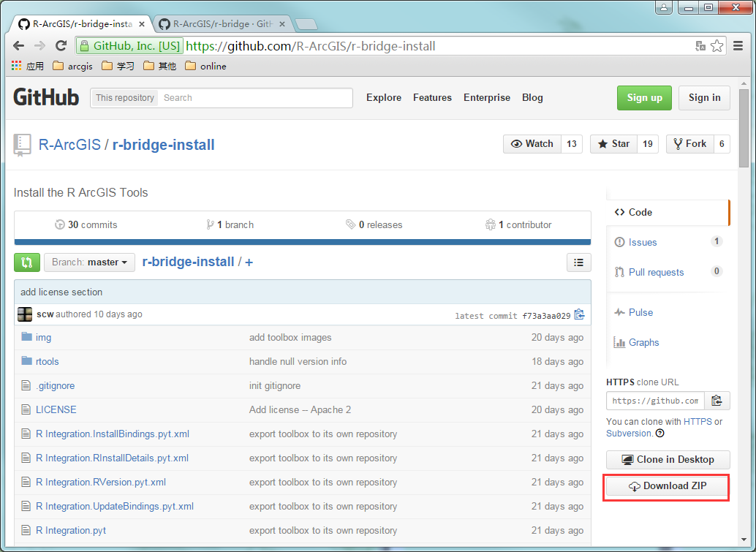Click the Star button
This screenshot has width=756, height=552.
pos(613,143)
